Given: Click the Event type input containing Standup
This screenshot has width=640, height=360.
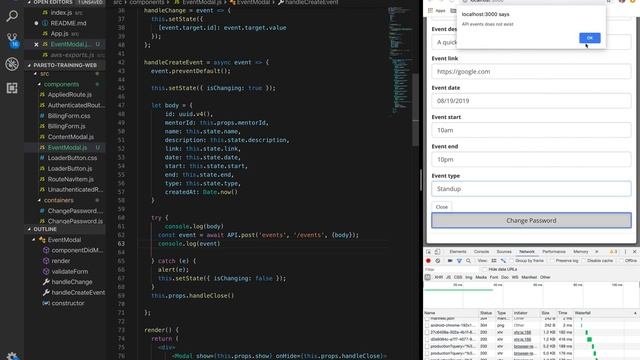Looking at the screenshot, I should [x=531, y=189].
